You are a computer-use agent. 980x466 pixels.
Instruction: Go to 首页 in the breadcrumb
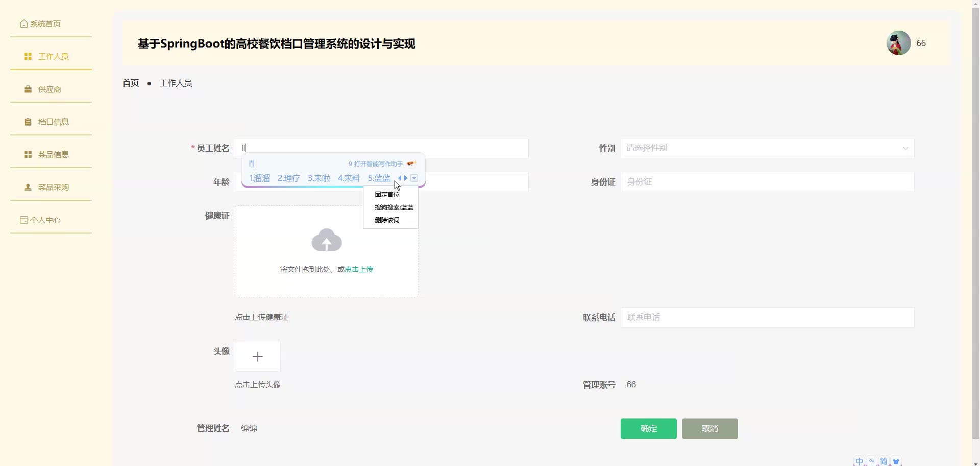(x=131, y=83)
